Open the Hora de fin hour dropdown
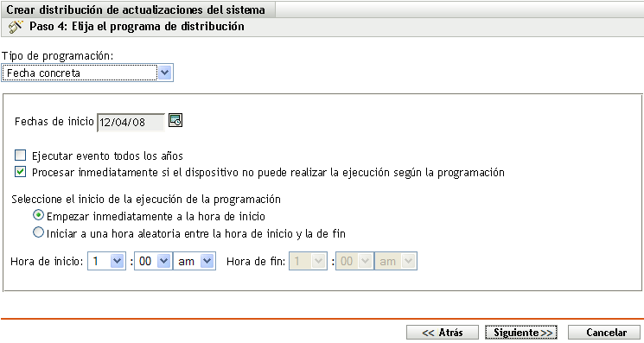Screen dimensions: 644x343 [308, 261]
